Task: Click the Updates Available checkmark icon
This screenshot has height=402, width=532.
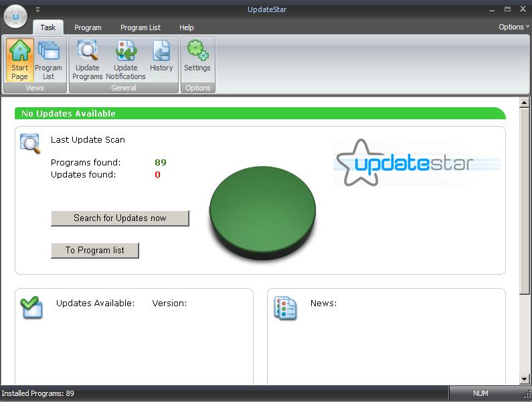Action: pos(31,307)
